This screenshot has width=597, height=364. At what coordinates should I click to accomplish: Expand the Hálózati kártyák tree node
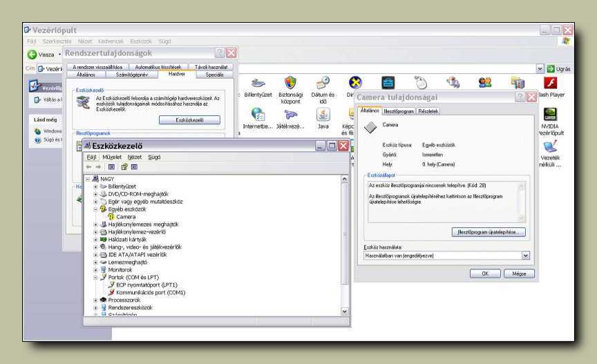[95, 239]
